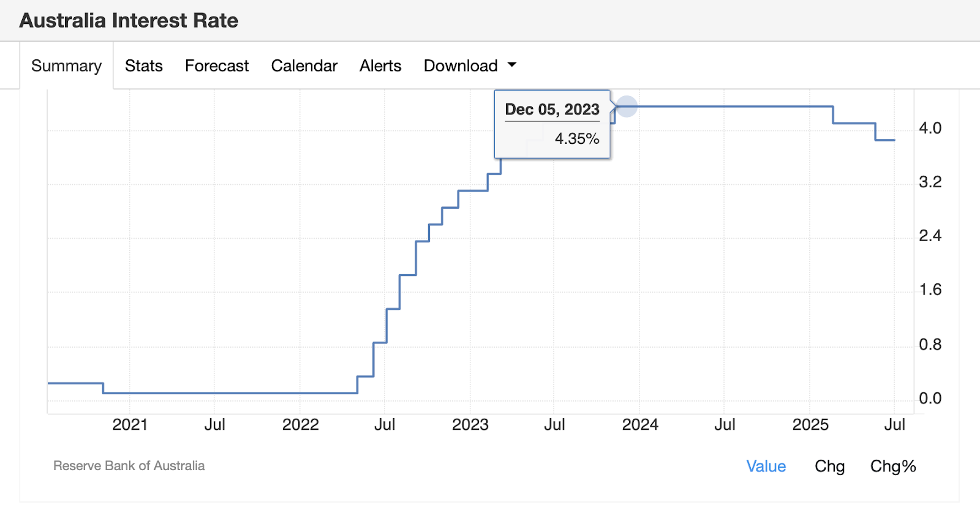Click the 2.4 y-axis value
The image size is (980, 513).
point(930,236)
